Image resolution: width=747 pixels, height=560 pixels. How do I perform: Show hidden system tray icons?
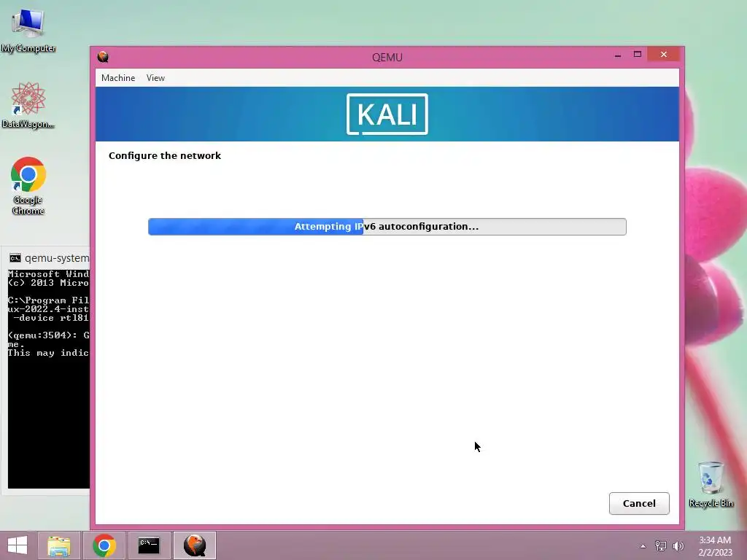pyautogui.click(x=643, y=546)
